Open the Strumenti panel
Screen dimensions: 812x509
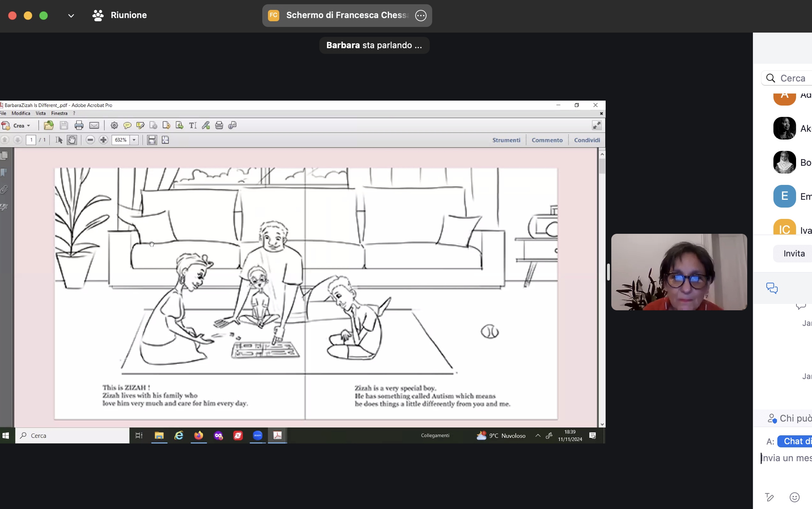506,140
